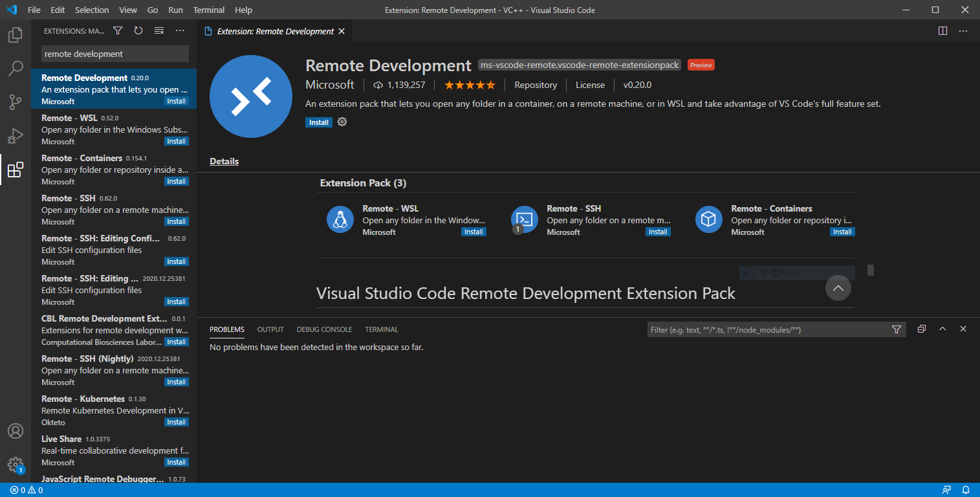Click the extension ID ms-vscode-remote.vscode-remote-extensionpack
This screenshot has height=497, width=980.
(x=580, y=65)
